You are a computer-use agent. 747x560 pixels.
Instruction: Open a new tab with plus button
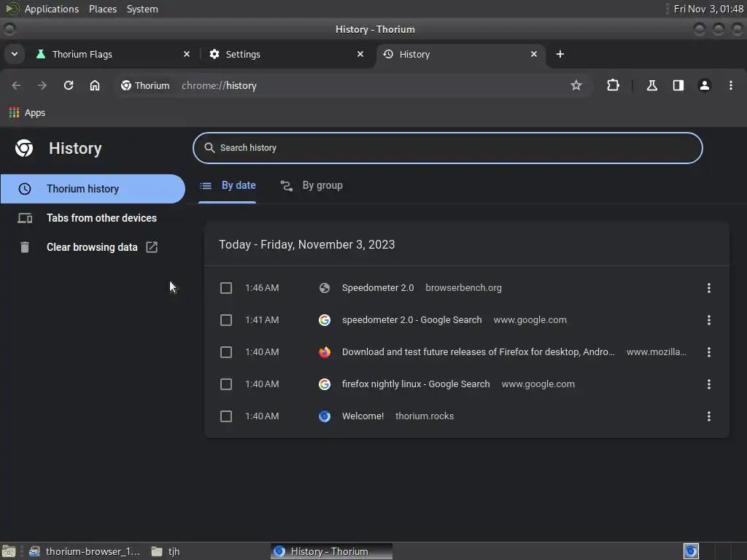[x=560, y=54]
